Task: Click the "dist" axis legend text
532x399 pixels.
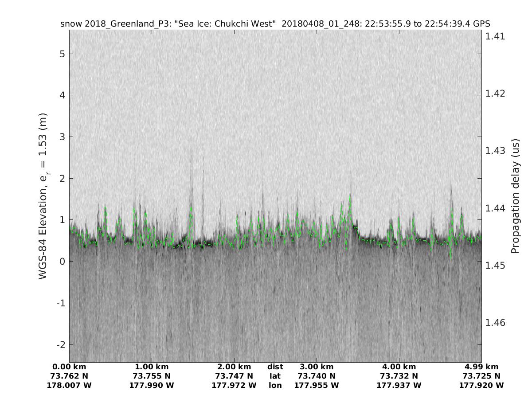Action: click(x=275, y=367)
